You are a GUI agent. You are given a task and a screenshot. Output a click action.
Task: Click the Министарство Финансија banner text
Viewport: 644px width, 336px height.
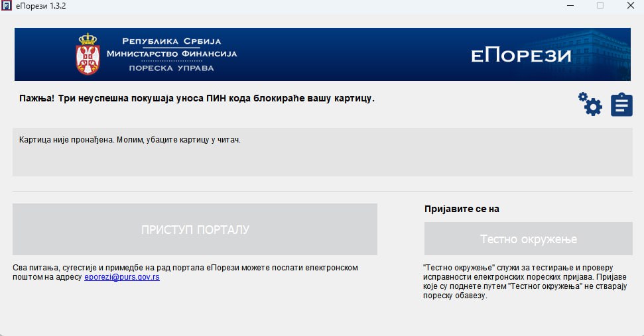171,54
